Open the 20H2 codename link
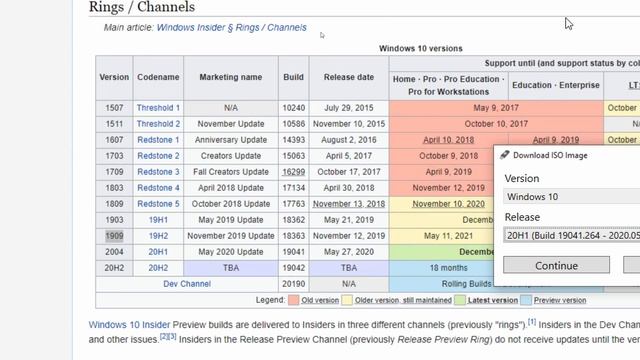The height and width of the screenshot is (360, 640). (x=158, y=268)
